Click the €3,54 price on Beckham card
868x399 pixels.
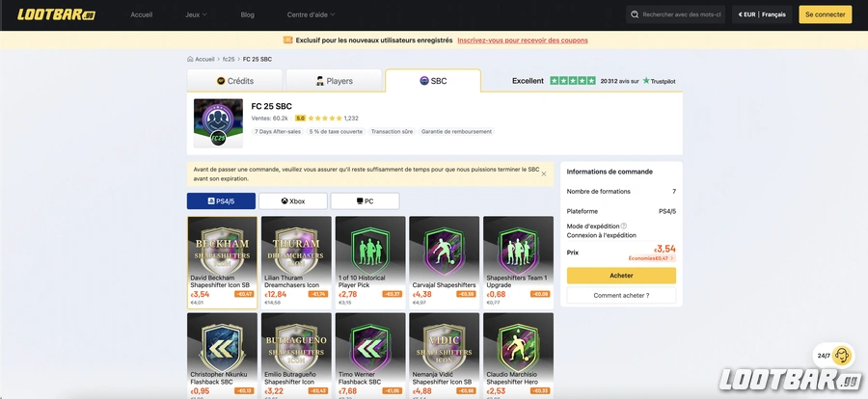click(200, 294)
